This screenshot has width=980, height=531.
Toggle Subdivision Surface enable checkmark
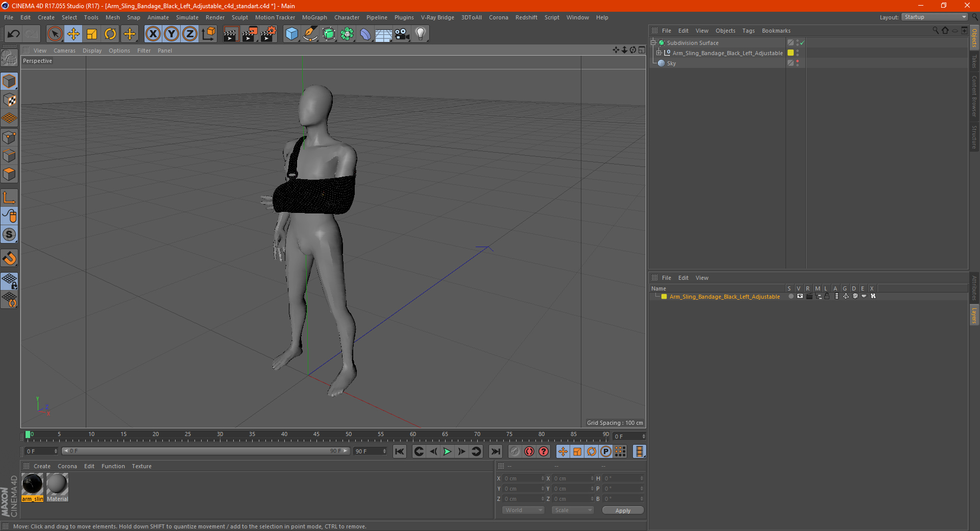802,43
